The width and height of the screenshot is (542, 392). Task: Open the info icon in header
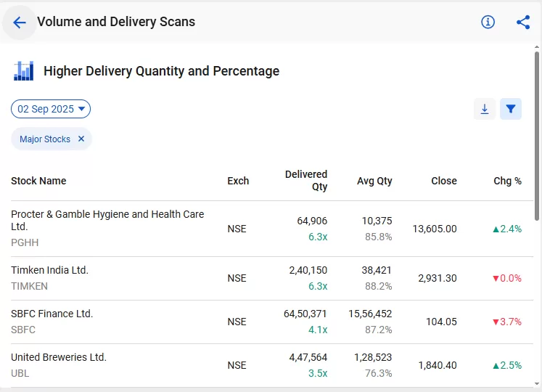[488, 23]
